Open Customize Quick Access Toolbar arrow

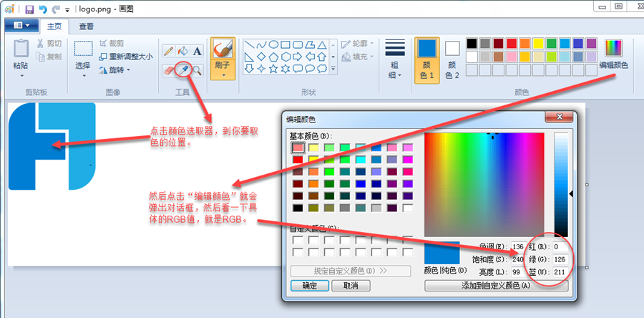pos(67,9)
